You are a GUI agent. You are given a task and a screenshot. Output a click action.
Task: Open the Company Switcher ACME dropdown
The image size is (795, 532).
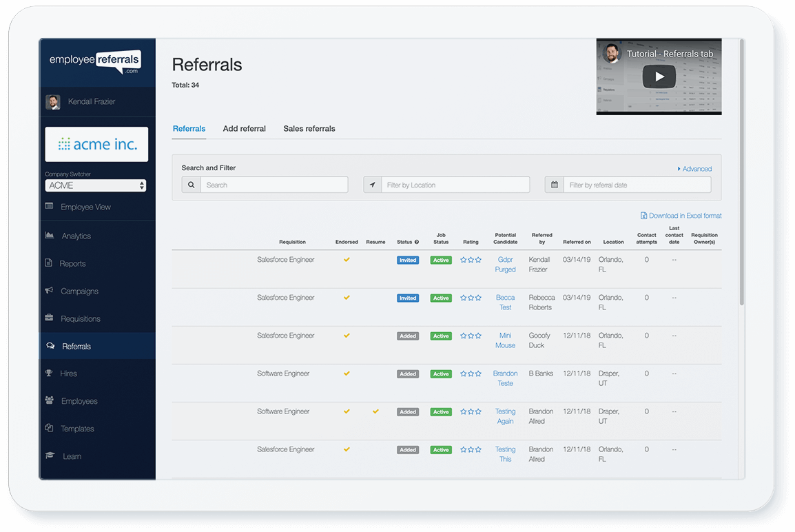[x=96, y=185]
